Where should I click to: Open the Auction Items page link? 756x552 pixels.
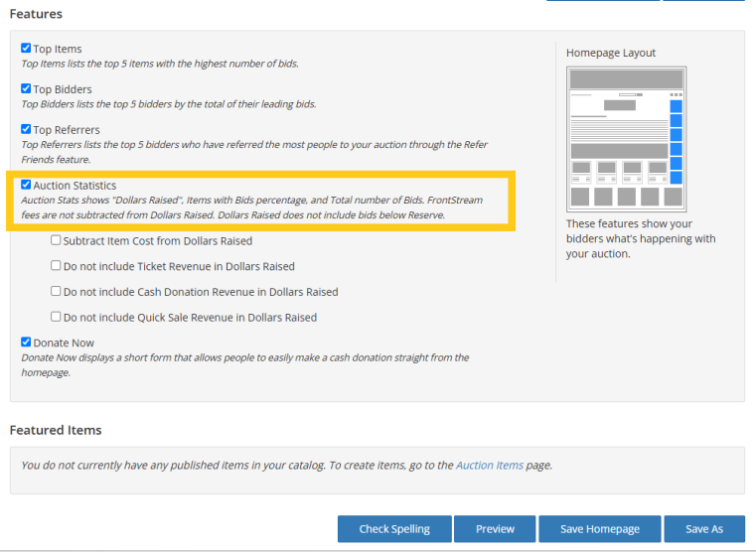[x=490, y=466]
